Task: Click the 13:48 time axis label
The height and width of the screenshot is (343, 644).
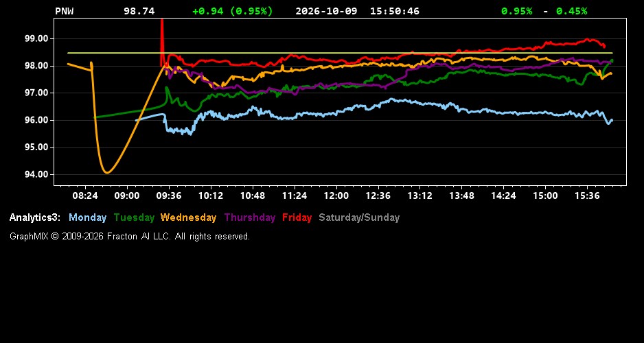Action: tap(461, 196)
